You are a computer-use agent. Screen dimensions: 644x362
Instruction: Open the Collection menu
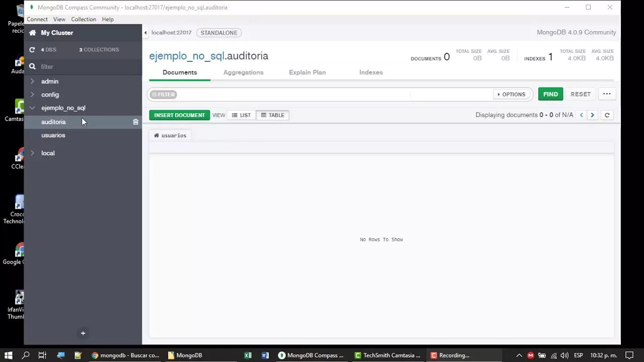[84, 19]
